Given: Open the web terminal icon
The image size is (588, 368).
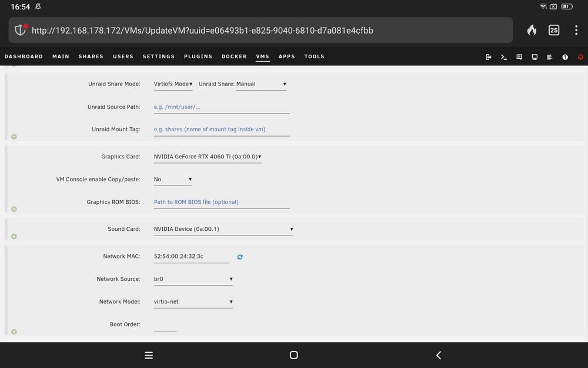Looking at the screenshot, I should (x=504, y=57).
